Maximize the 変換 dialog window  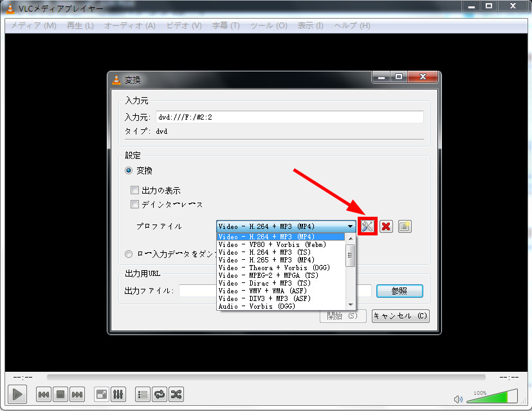[x=399, y=77]
